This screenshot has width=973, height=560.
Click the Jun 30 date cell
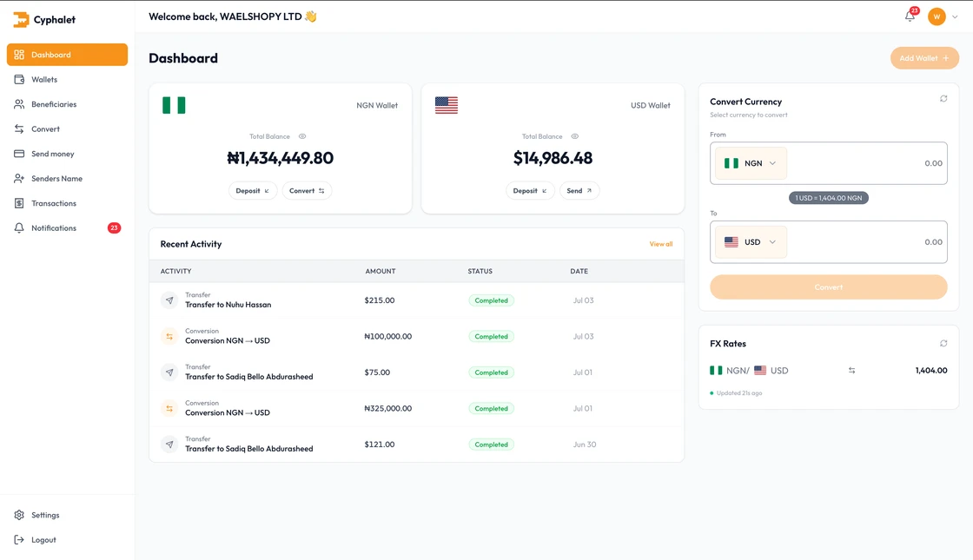pos(585,445)
